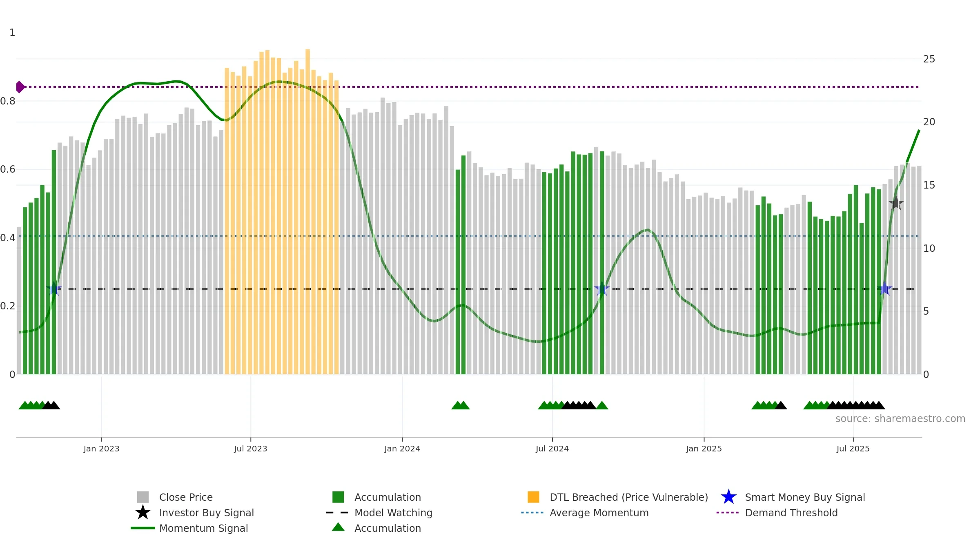This screenshot has width=980, height=551.
Task: Click the green Accumulation square swatch
Action: [338, 497]
